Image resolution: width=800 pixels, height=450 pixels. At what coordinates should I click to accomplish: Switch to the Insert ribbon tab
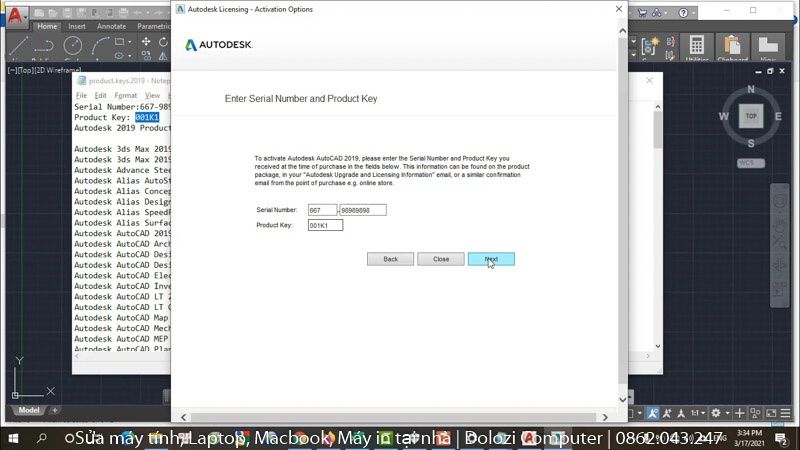[77, 26]
